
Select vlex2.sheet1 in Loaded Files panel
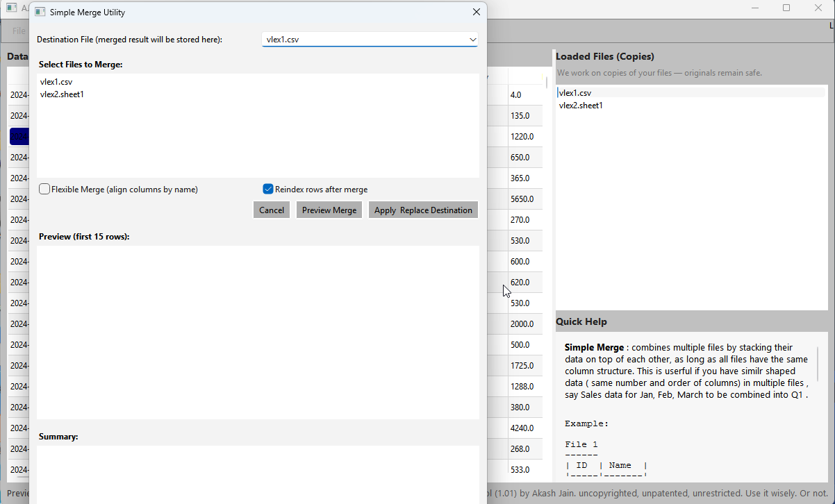coord(581,105)
